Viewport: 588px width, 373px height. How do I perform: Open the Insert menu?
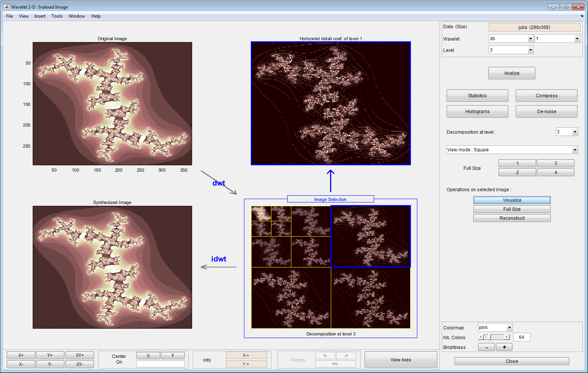(x=40, y=16)
